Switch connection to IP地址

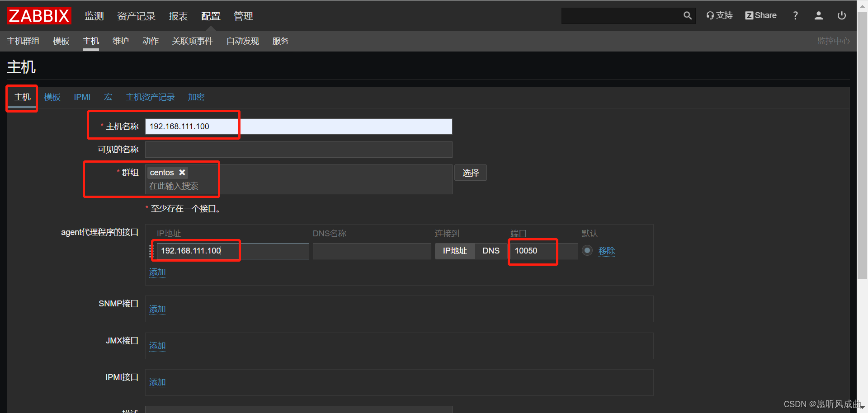pos(455,251)
